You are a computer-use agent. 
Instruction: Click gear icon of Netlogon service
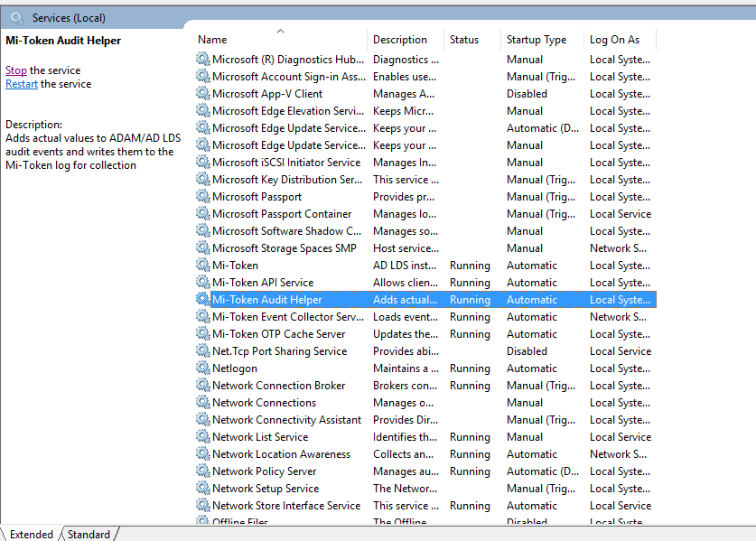(202, 368)
